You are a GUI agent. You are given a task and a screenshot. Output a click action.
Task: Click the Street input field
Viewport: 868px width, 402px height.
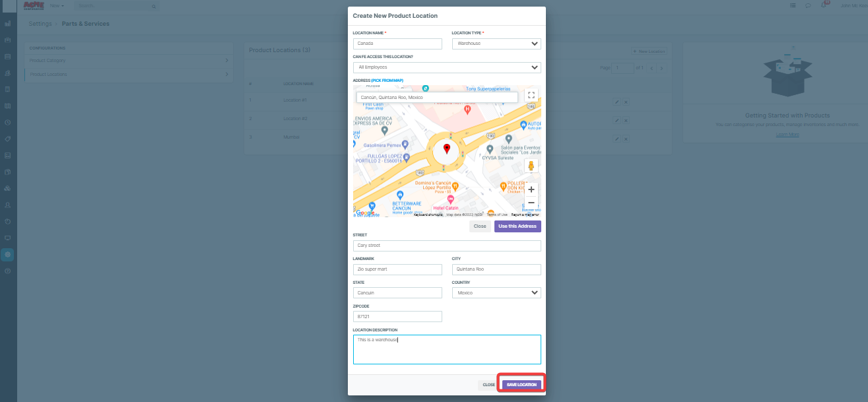coord(447,246)
